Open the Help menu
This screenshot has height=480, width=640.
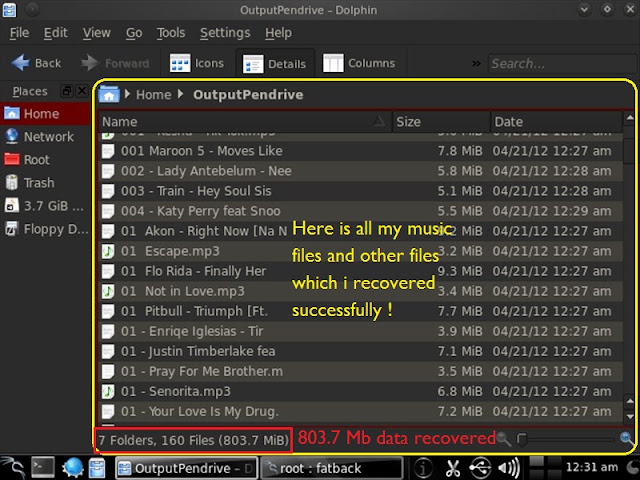coord(278,33)
